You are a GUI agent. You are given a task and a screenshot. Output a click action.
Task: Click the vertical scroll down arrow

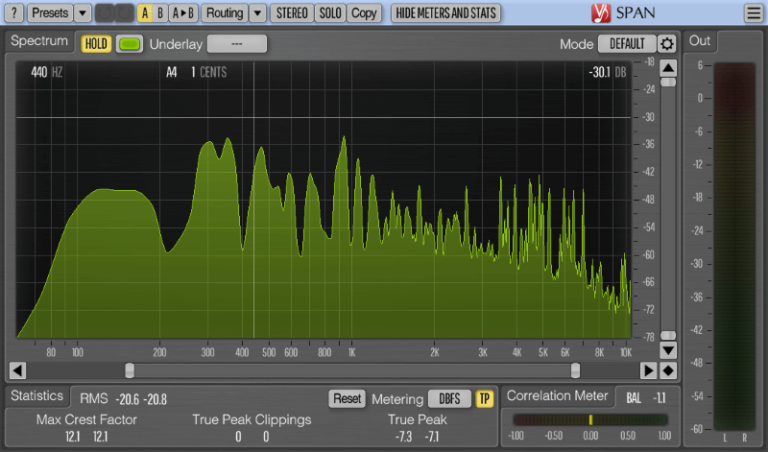click(x=668, y=350)
